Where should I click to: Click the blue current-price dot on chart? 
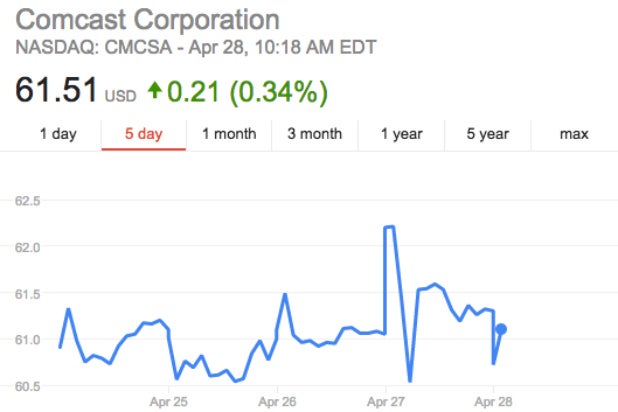coord(501,329)
